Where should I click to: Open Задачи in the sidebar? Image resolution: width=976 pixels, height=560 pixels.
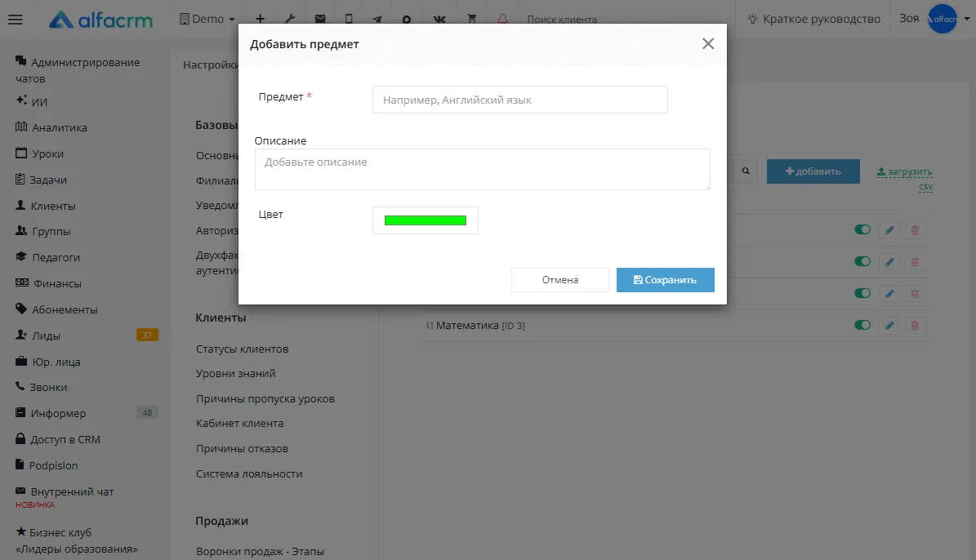[x=41, y=180]
